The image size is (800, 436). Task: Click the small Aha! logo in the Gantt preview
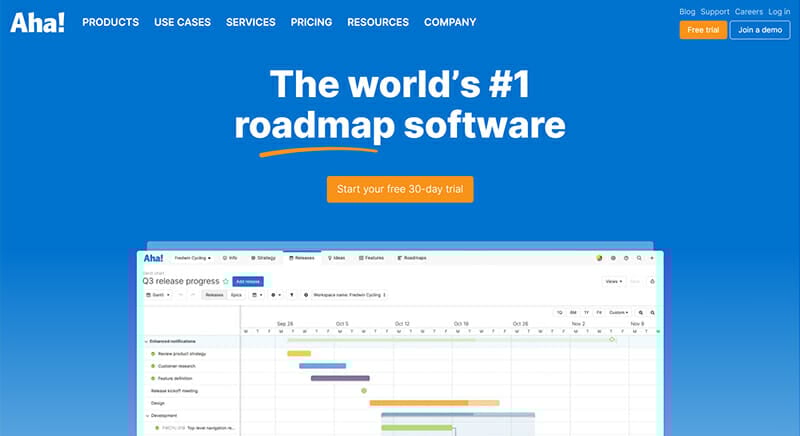point(153,258)
